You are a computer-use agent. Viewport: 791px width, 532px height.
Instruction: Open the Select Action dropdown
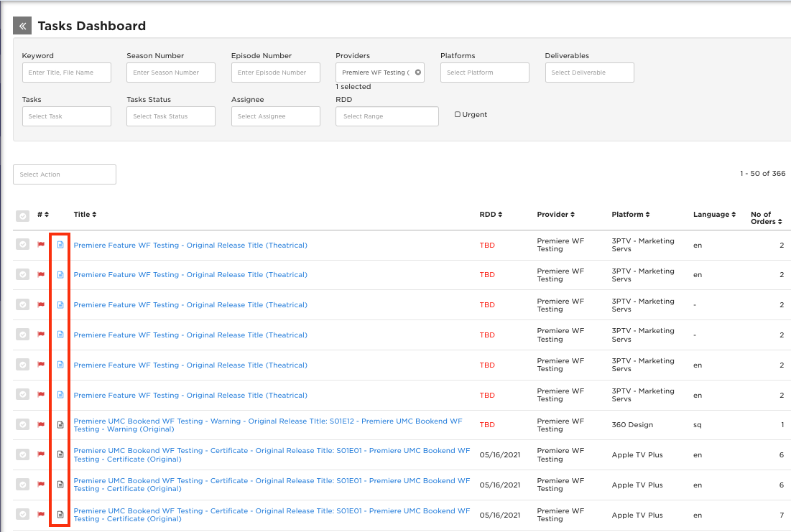click(x=65, y=174)
